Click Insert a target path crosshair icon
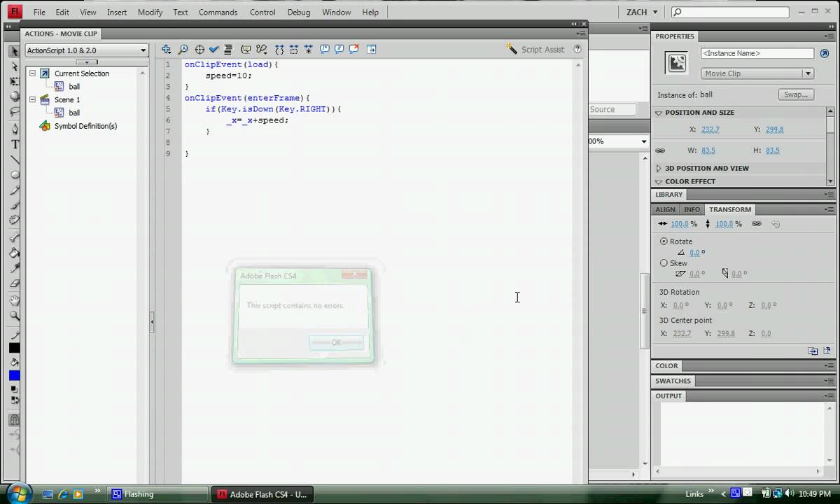 [x=199, y=50]
